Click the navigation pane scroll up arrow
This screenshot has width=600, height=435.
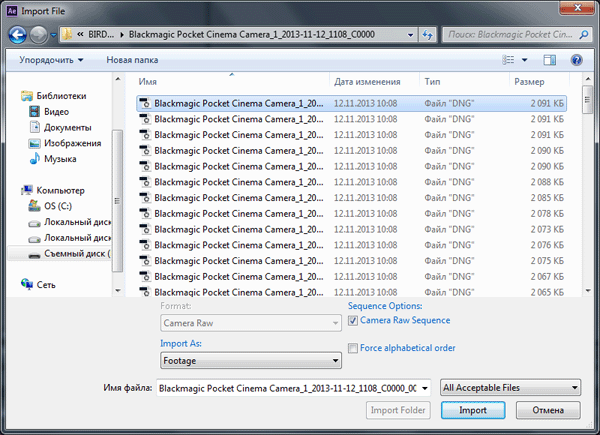click(118, 79)
